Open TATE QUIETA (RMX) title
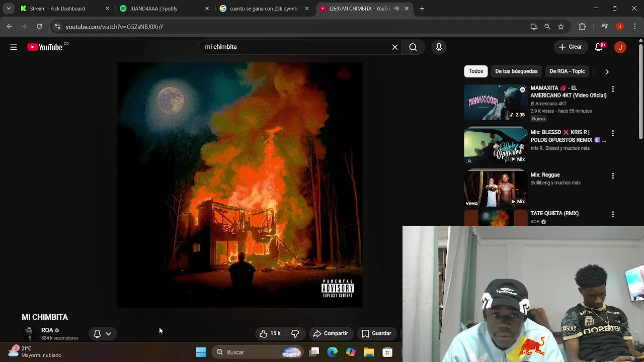644x362 pixels. tap(554, 213)
